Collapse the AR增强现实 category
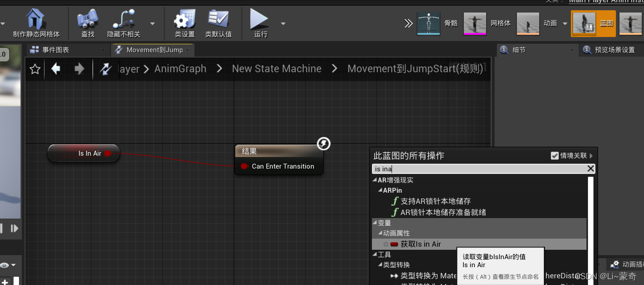The height and width of the screenshot is (285, 644). (375, 180)
